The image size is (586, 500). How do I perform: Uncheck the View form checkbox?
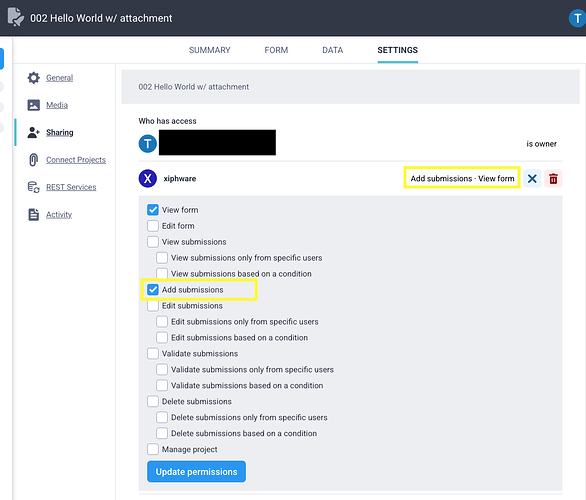(153, 210)
